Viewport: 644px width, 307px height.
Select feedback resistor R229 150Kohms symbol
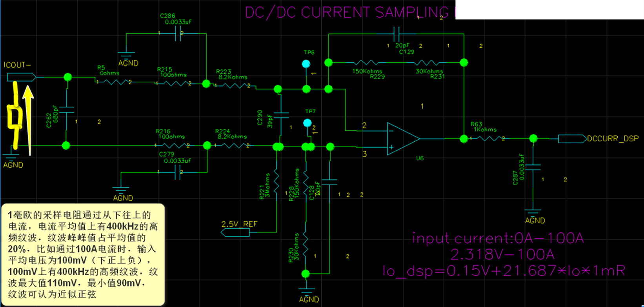366,62
